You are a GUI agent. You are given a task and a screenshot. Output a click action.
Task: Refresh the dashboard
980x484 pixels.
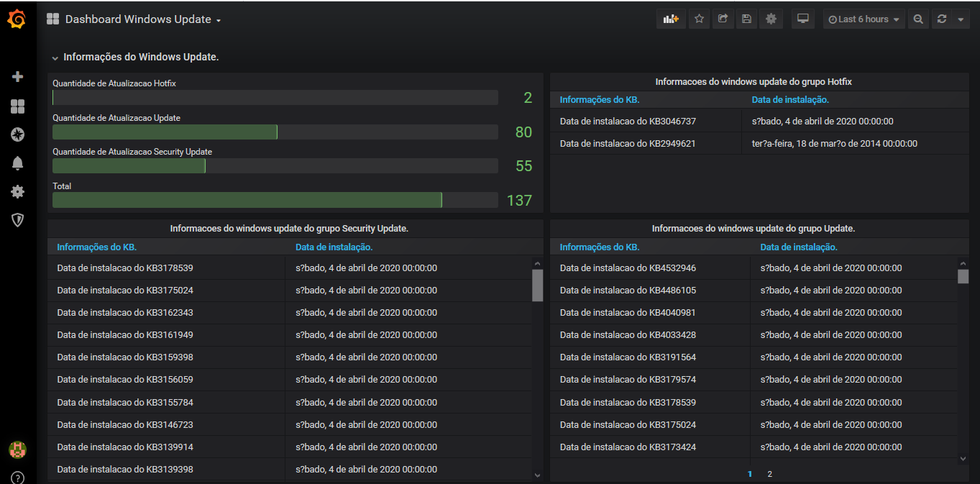point(942,19)
